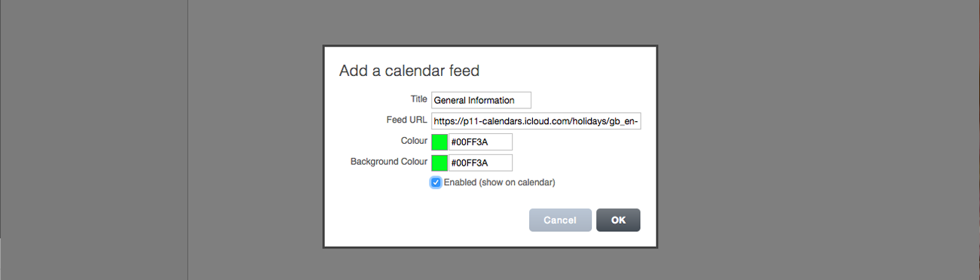Click the Colour hex value field
The image size is (980, 280).
pos(480,142)
